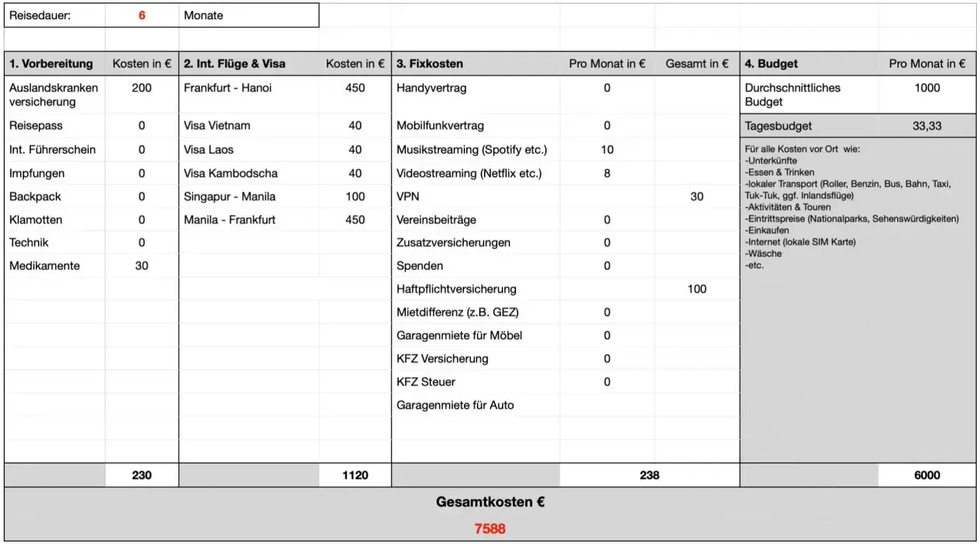The image size is (980, 544).
Task: Click Videostreaming (Netflix etc.) cell
Action: [x=475, y=173]
